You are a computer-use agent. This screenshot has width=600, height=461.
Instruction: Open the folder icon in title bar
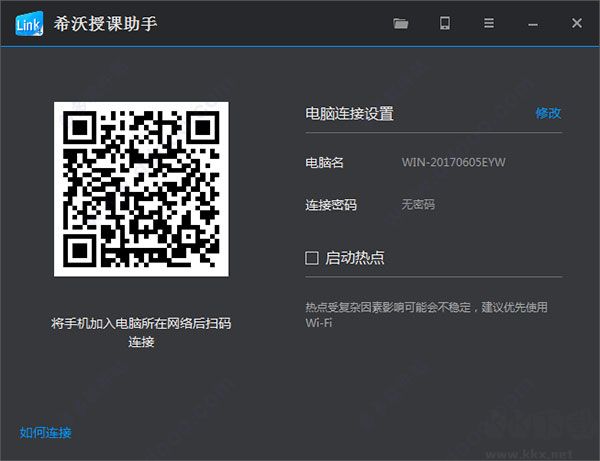(401, 23)
